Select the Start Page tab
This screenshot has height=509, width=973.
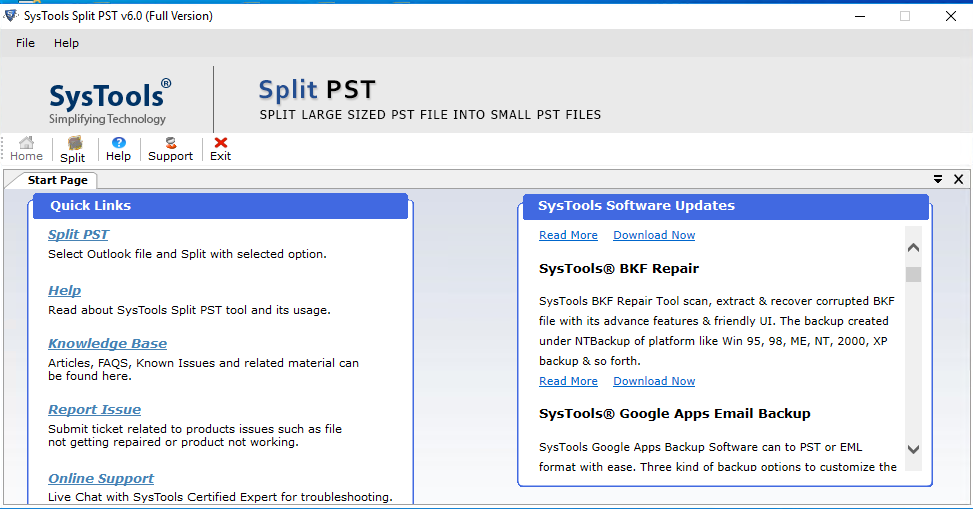tap(57, 180)
